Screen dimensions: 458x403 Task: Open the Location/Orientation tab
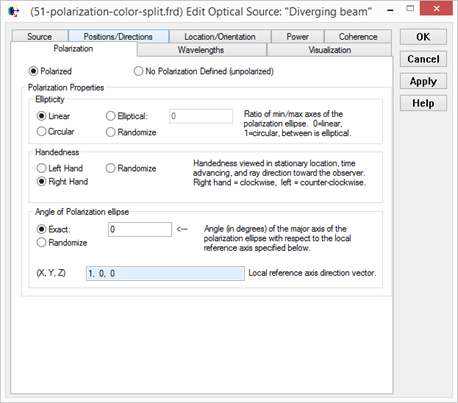[x=220, y=36]
